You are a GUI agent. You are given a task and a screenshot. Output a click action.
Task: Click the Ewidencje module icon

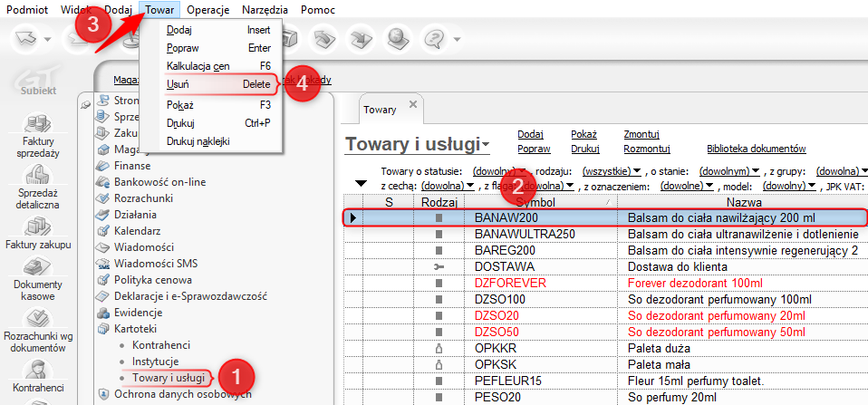(103, 313)
